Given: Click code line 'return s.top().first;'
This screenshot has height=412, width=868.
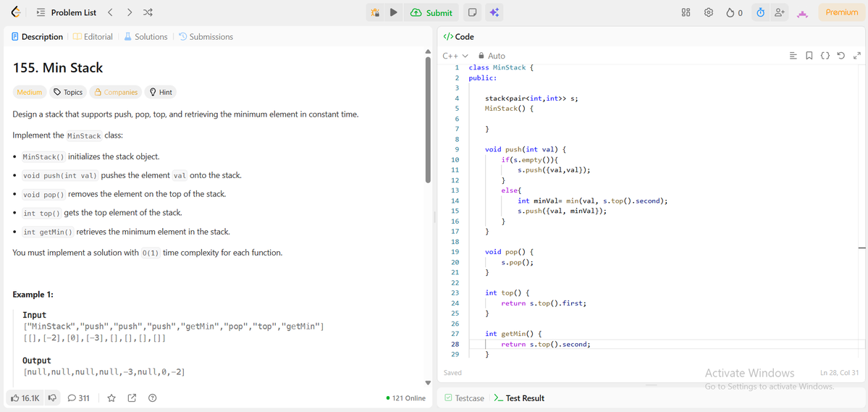Looking at the screenshot, I should 544,303.
